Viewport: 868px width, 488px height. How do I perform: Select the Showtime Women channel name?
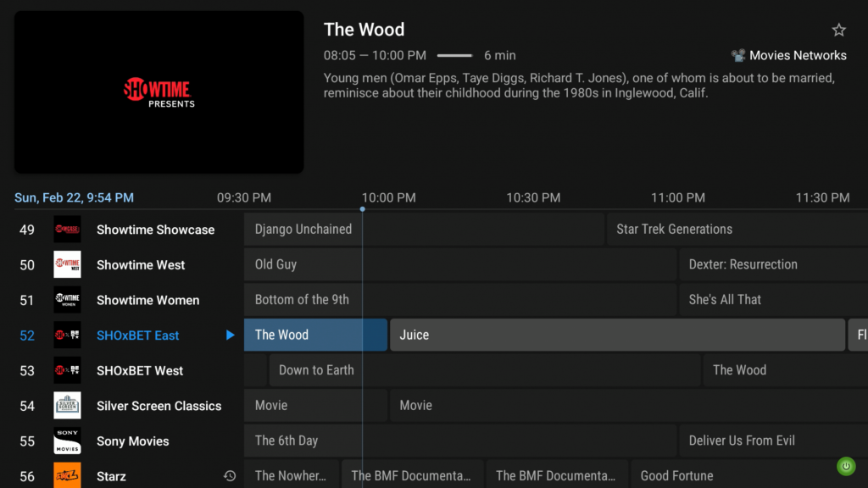(147, 300)
